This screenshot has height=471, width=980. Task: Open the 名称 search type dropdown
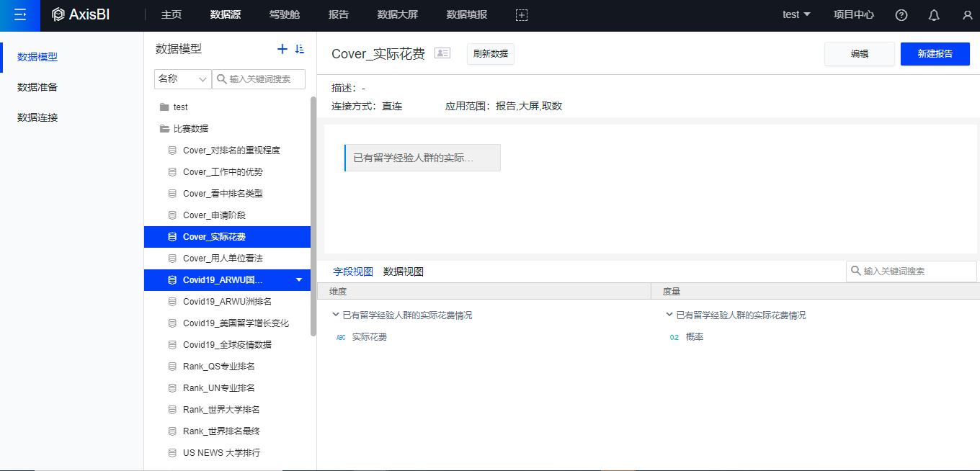click(182, 79)
